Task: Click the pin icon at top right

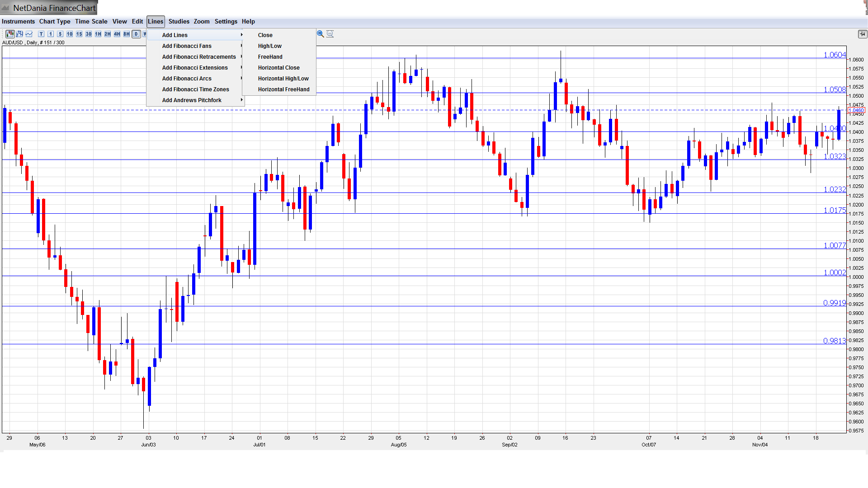Action: point(862,34)
